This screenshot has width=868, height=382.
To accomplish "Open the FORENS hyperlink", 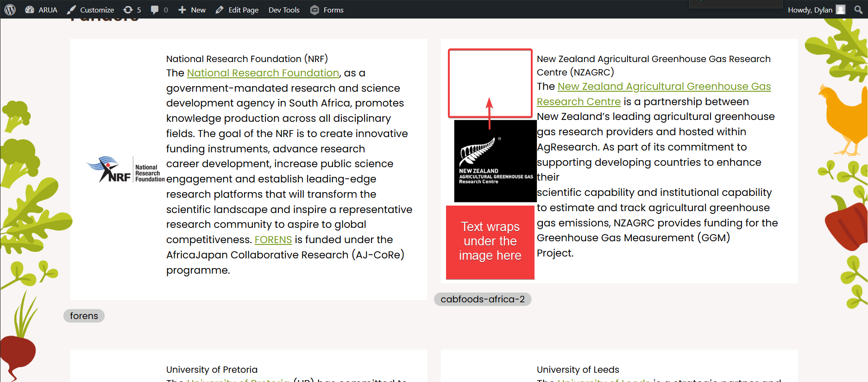I will [x=273, y=240].
